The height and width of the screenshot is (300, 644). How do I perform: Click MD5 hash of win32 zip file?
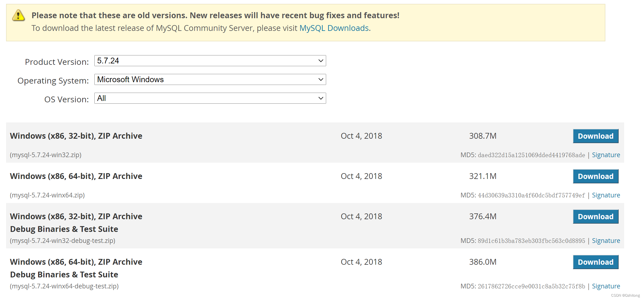[x=531, y=155]
